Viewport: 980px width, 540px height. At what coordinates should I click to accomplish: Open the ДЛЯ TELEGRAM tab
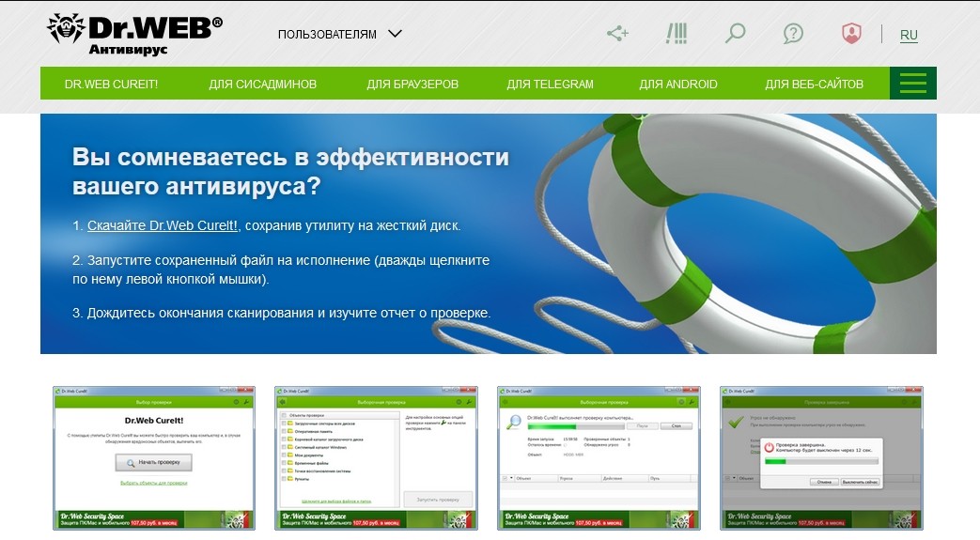pyautogui.click(x=550, y=85)
